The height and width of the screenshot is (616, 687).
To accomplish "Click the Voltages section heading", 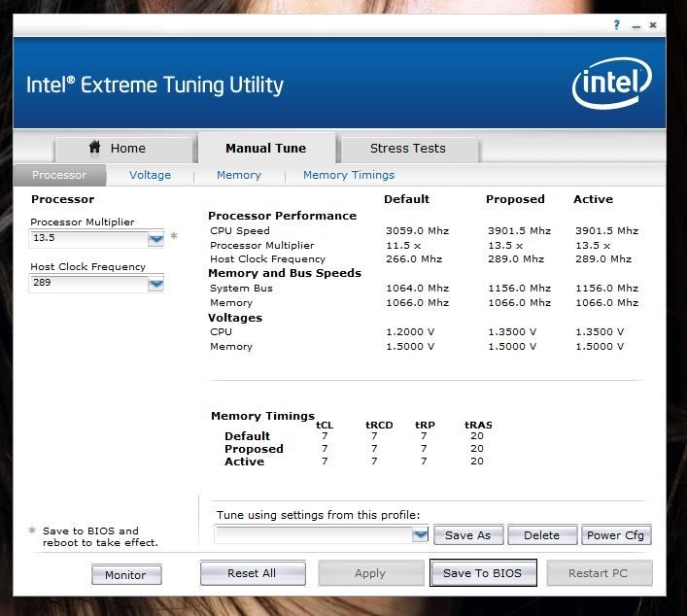I will 235,318.
